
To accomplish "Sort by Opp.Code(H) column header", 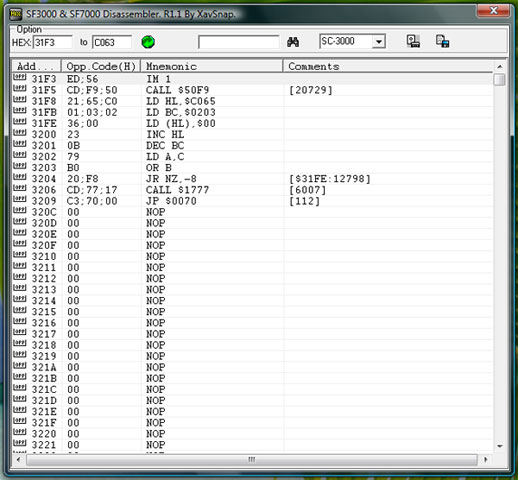I will point(101,66).
